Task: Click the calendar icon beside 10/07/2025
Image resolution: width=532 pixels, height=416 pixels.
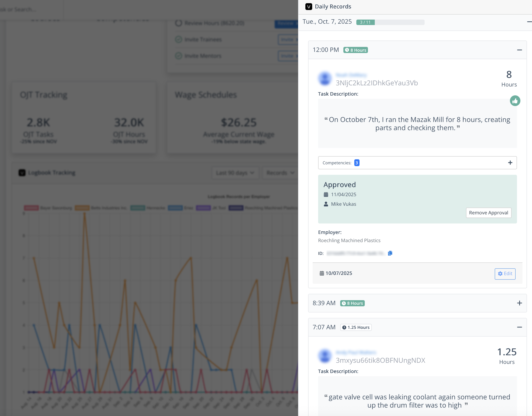Action: click(322, 273)
